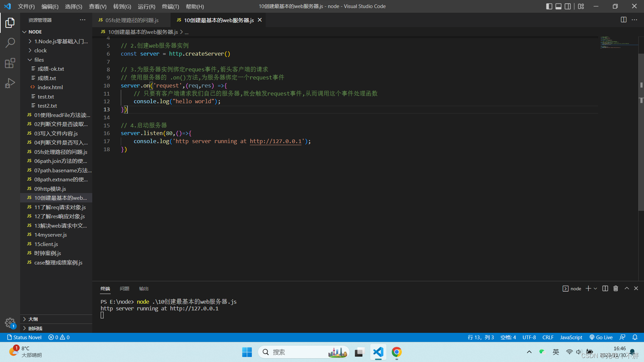Viewport: 644px width, 362px height.
Task: Kill terminal with trash icon
Action: coord(615,289)
